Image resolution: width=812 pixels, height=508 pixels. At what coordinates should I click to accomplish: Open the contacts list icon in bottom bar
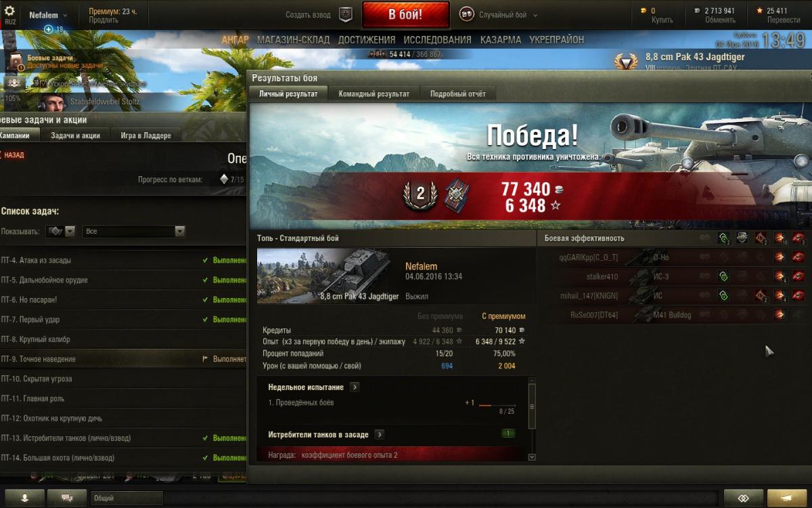(24, 497)
